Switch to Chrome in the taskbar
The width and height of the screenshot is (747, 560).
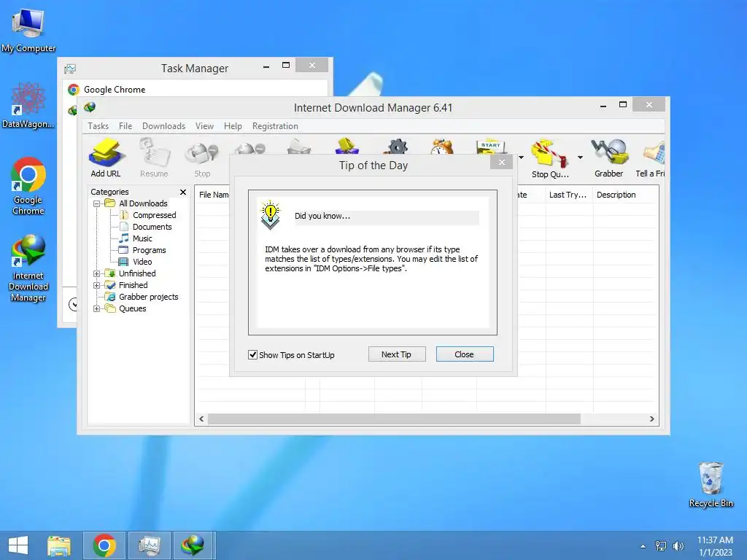pyautogui.click(x=104, y=545)
